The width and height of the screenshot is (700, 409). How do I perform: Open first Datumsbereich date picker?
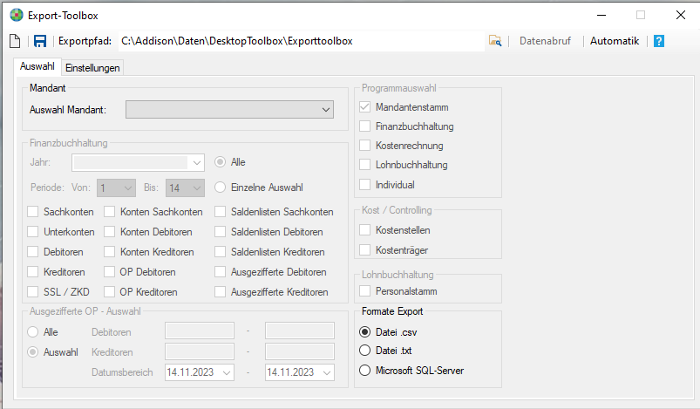[200, 372]
